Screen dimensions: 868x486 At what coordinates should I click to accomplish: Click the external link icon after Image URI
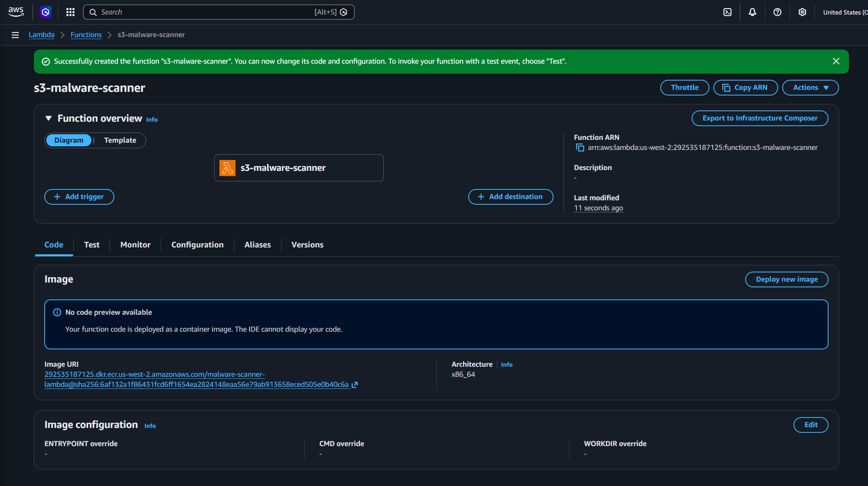point(355,385)
